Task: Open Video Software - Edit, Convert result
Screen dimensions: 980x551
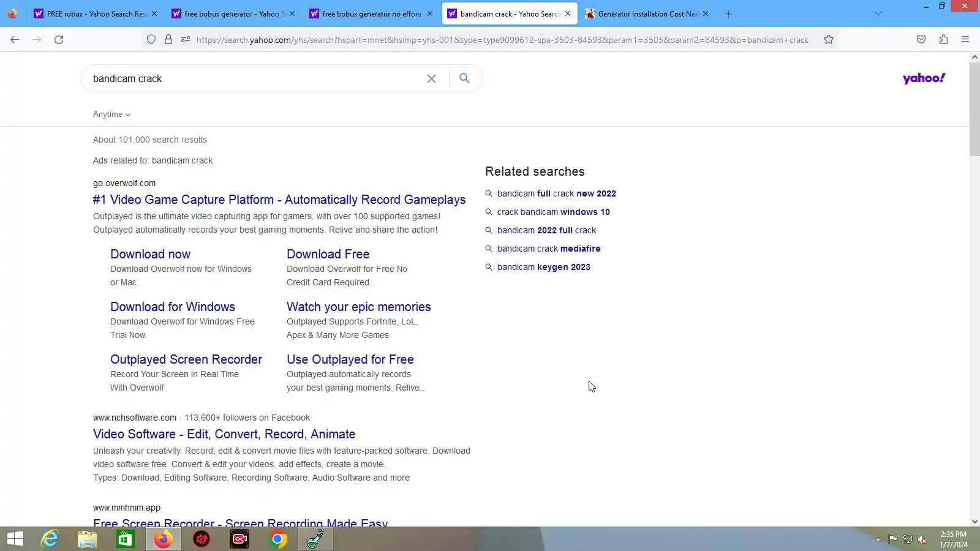Action: [x=224, y=434]
